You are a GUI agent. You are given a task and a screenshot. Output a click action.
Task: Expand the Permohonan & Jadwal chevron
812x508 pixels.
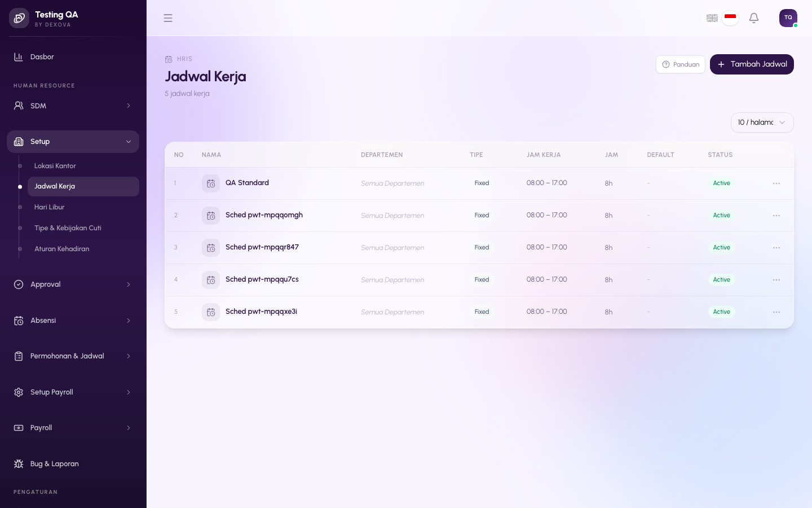pos(129,356)
